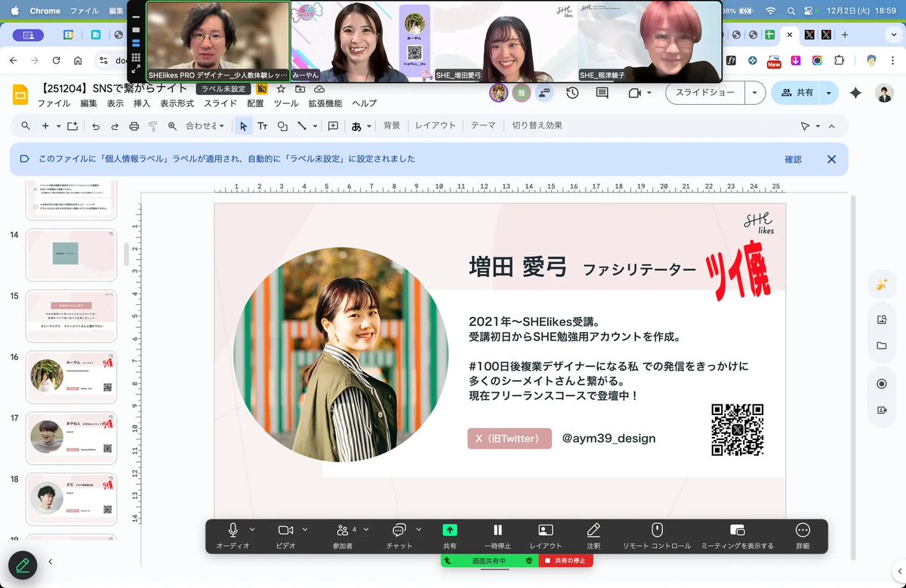
Task: Click the undo arrow in toolbar
Action: (96, 126)
